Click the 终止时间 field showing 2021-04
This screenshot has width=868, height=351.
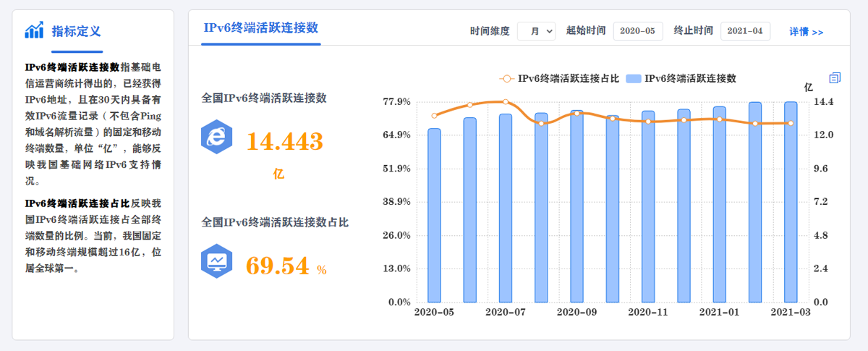744,31
